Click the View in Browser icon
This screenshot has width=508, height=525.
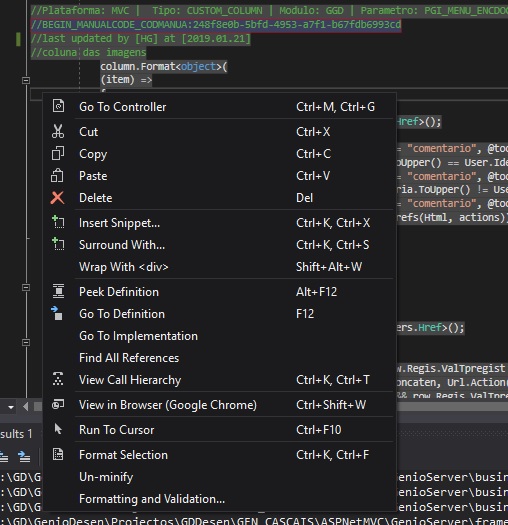click(58, 404)
